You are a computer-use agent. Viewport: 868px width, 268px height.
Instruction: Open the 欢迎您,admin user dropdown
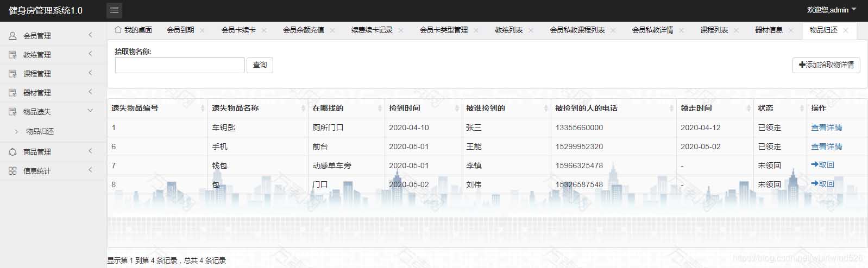tap(832, 10)
